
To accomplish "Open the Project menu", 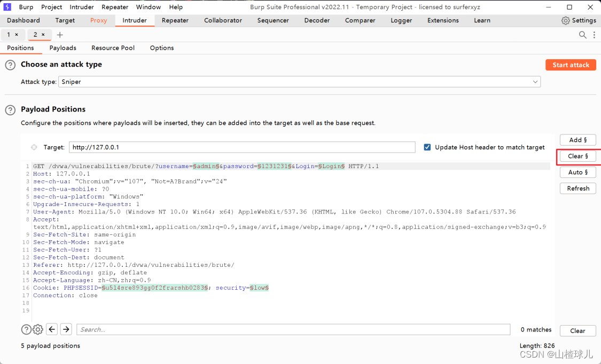I will click(52, 7).
